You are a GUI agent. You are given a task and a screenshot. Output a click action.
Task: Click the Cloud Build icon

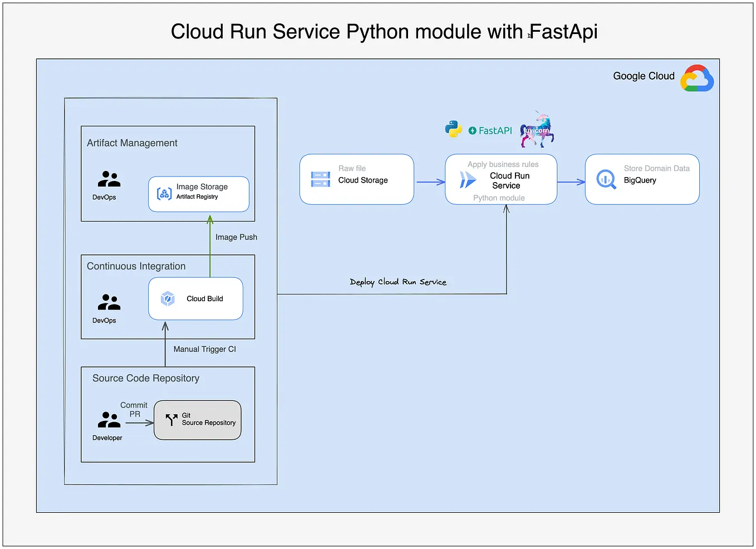click(169, 298)
